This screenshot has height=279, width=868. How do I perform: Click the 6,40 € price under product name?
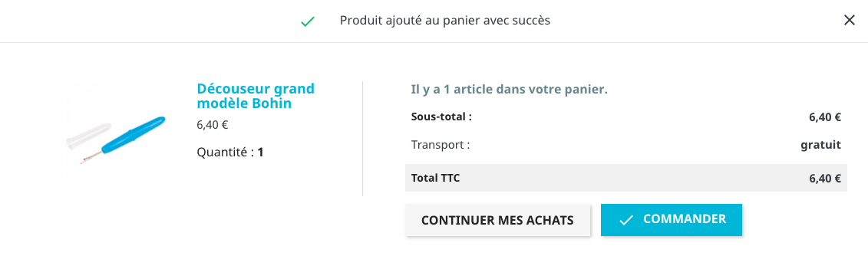tap(213, 125)
